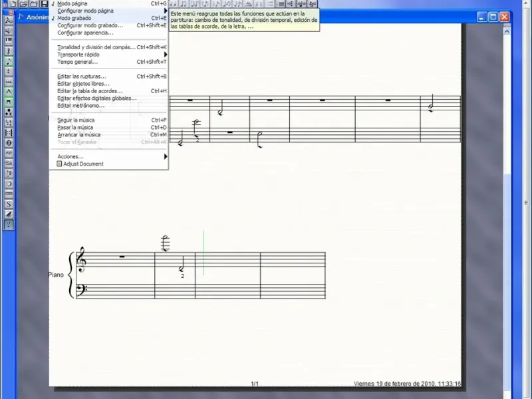The height and width of the screenshot is (399, 532).
Task: Click the small red close box above the tool palette
Action: click(x=11, y=13)
